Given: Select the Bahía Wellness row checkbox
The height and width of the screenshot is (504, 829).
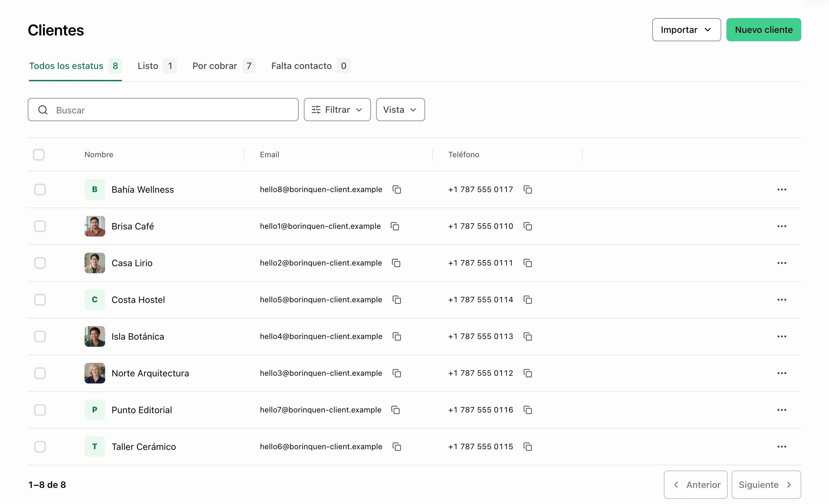Looking at the screenshot, I should pos(40,189).
